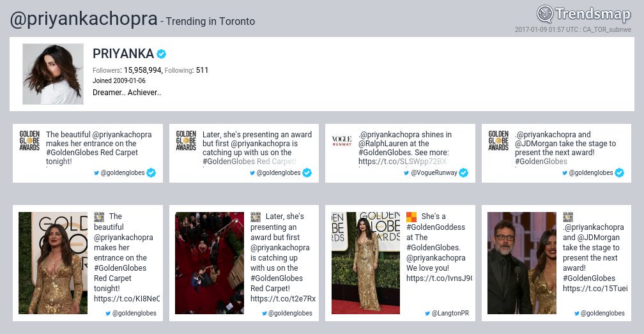
Task: Click the Trendsmap logo icon
Action: 546,13
